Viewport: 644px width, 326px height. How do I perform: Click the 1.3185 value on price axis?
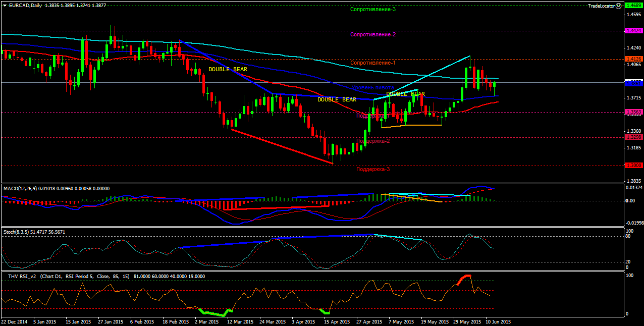(x=633, y=147)
